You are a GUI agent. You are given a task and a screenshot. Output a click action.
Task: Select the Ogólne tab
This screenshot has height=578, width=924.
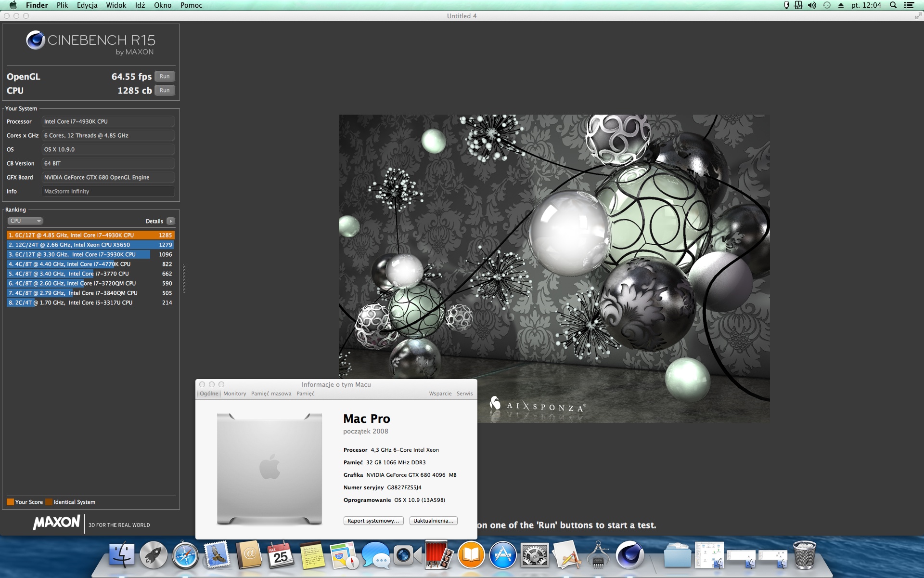[x=209, y=394]
